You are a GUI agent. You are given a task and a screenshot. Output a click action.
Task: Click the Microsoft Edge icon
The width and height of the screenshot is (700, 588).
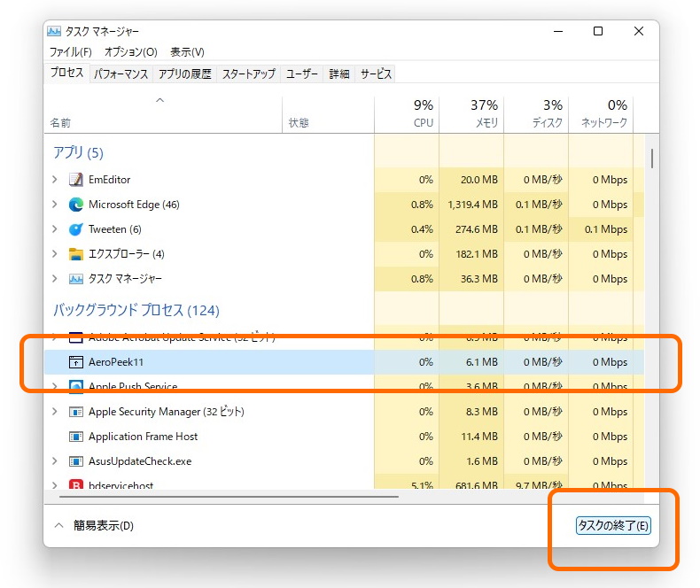point(76,205)
